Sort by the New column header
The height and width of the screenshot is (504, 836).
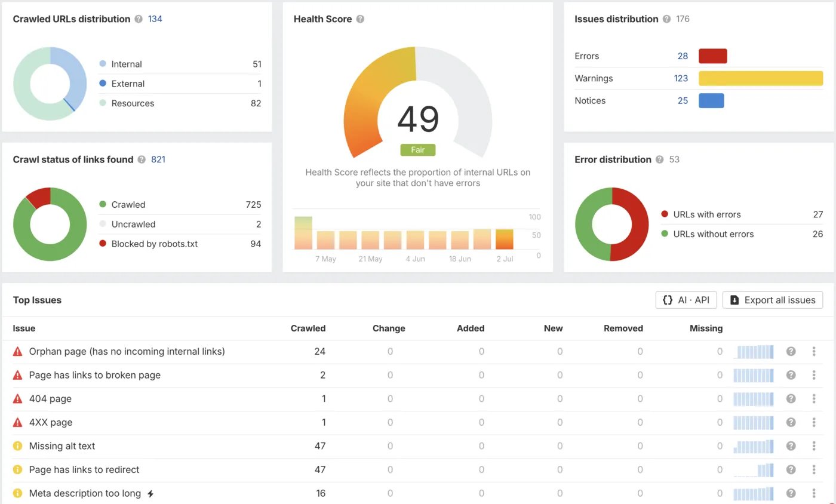tap(553, 328)
